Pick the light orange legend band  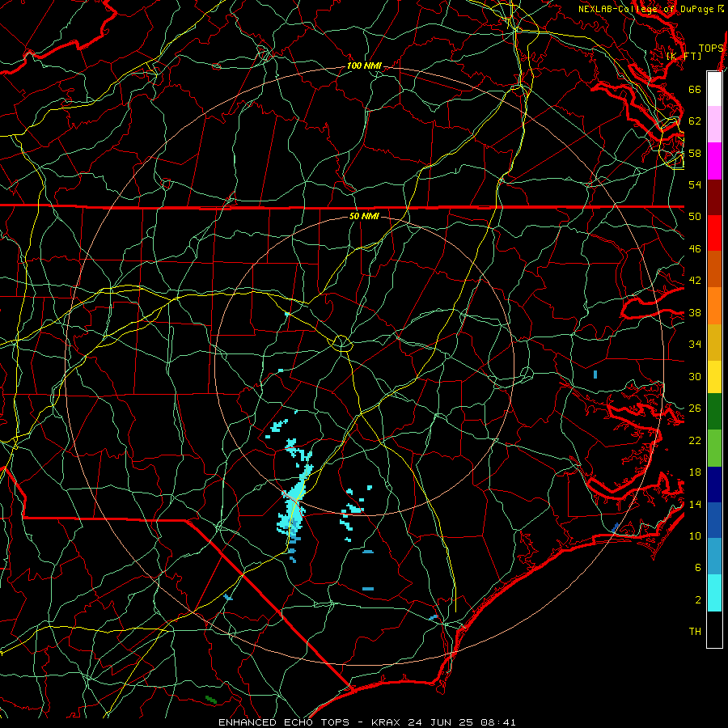tap(714, 306)
